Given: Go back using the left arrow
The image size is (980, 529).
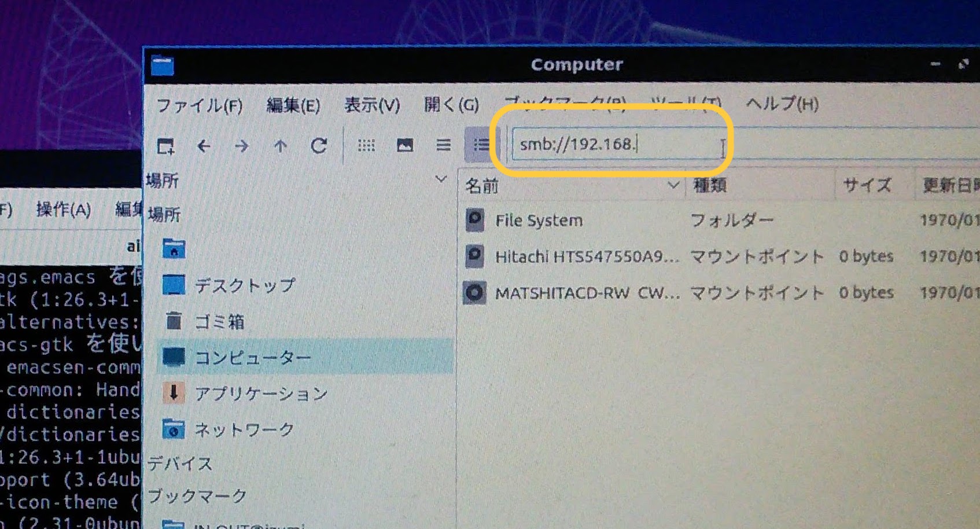Looking at the screenshot, I should 204,146.
